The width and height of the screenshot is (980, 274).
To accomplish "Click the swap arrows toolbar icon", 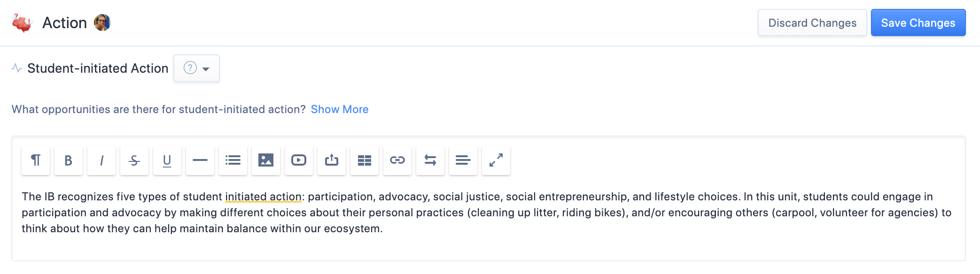I will coord(430,160).
